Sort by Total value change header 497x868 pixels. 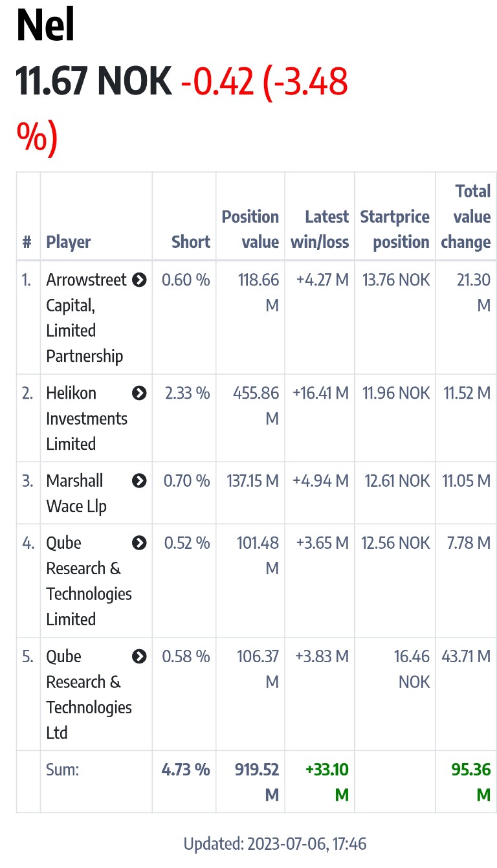click(466, 217)
